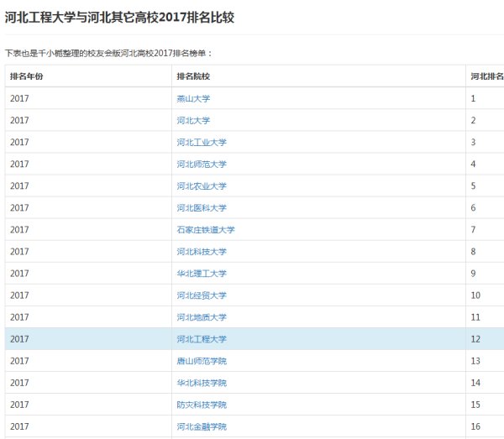Click the 华北科技学院 link
504x439 pixels.
click(202, 383)
